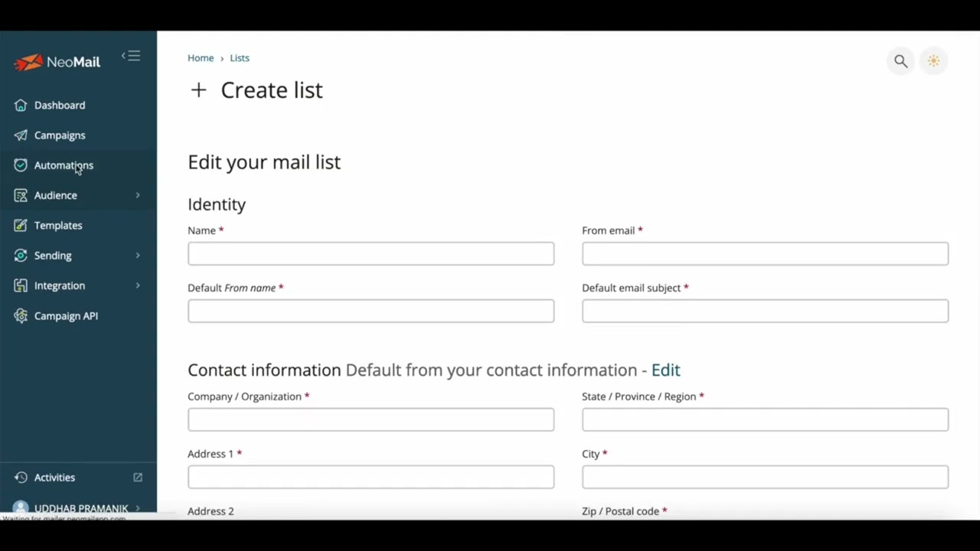Click the Dashboard home icon
Viewport: 980px width, 551px height.
tap(21, 106)
